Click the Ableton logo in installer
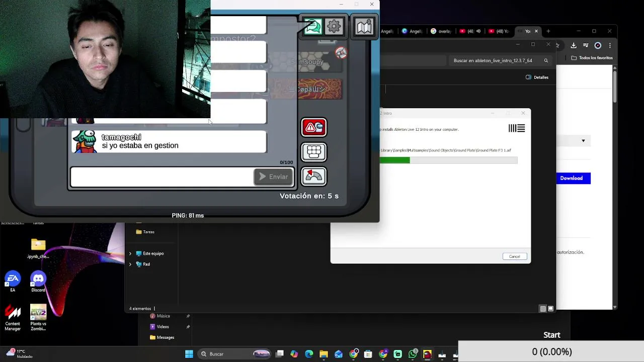This screenshot has width=644, height=362. pyautogui.click(x=517, y=129)
